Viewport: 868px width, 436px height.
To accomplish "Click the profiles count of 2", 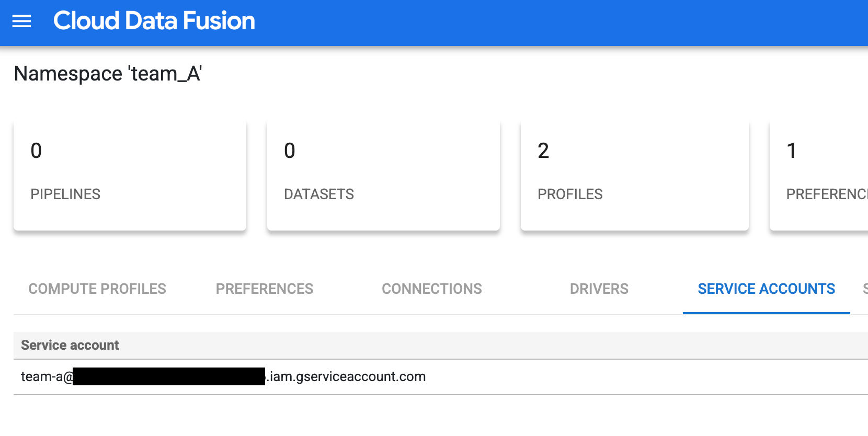I will [542, 151].
